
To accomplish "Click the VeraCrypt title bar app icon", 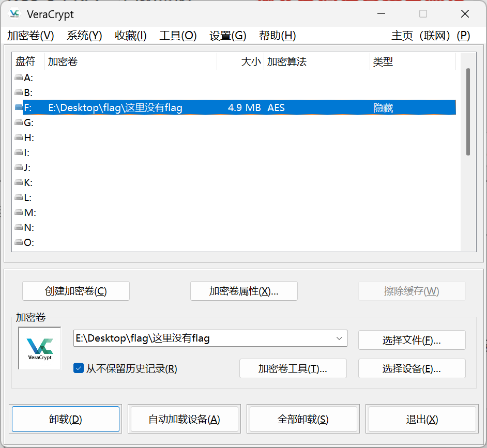I will click(14, 14).
